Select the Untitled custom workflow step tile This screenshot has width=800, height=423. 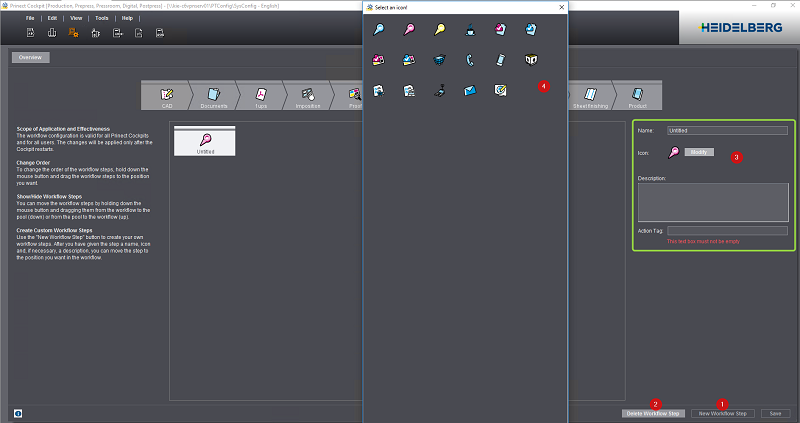click(x=205, y=141)
